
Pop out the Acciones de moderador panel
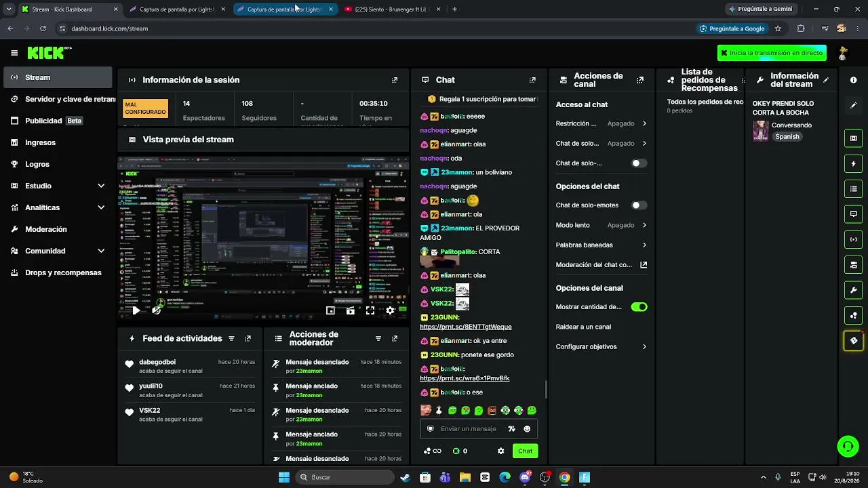pyautogui.click(x=395, y=338)
